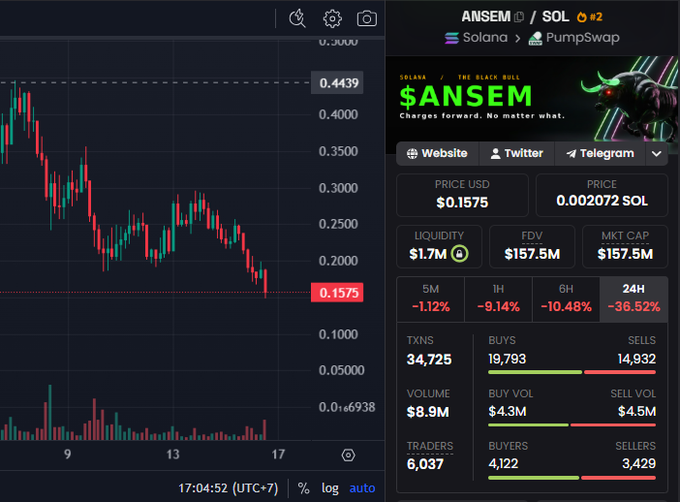Click the LIQUIDITY $1.7M value

pyautogui.click(x=428, y=254)
